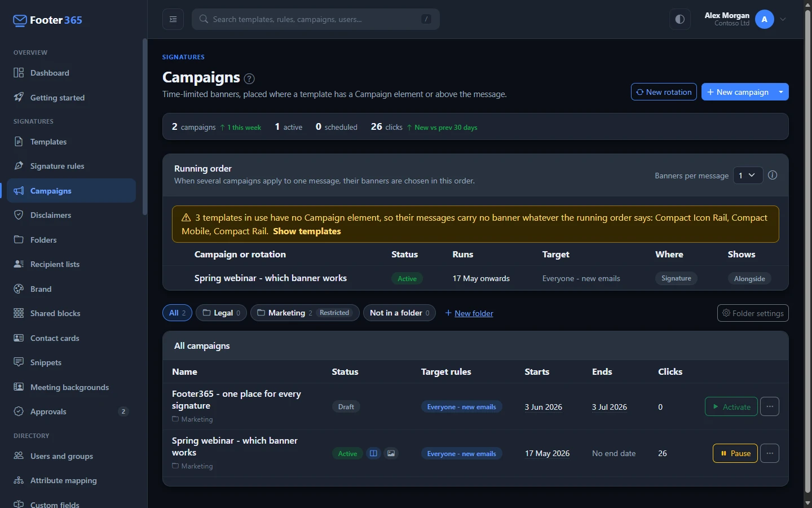Open Dashboard in the sidebar
Screen dimensions: 812x508
coord(71,73)
